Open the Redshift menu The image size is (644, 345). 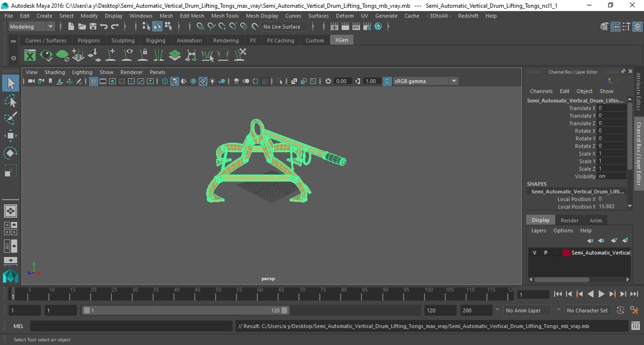pos(468,16)
